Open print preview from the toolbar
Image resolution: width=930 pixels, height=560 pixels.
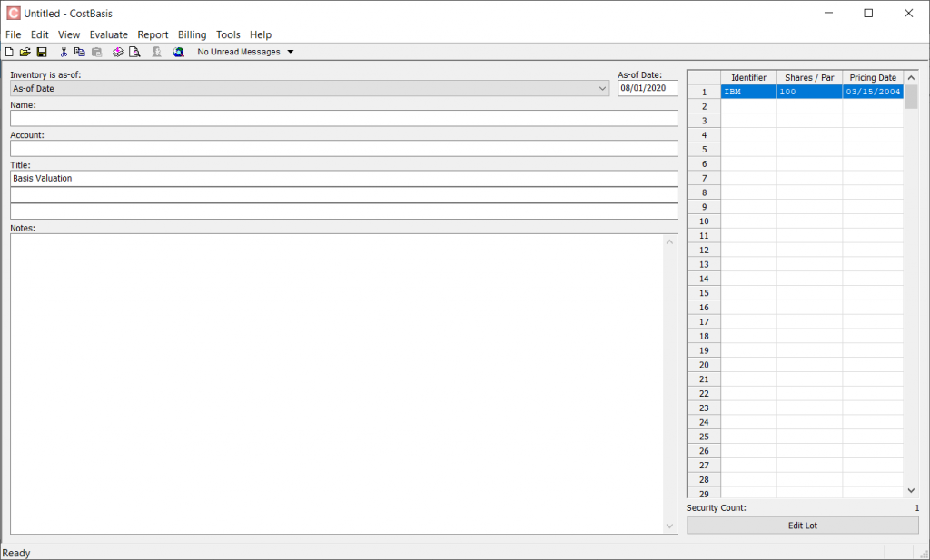click(134, 52)
